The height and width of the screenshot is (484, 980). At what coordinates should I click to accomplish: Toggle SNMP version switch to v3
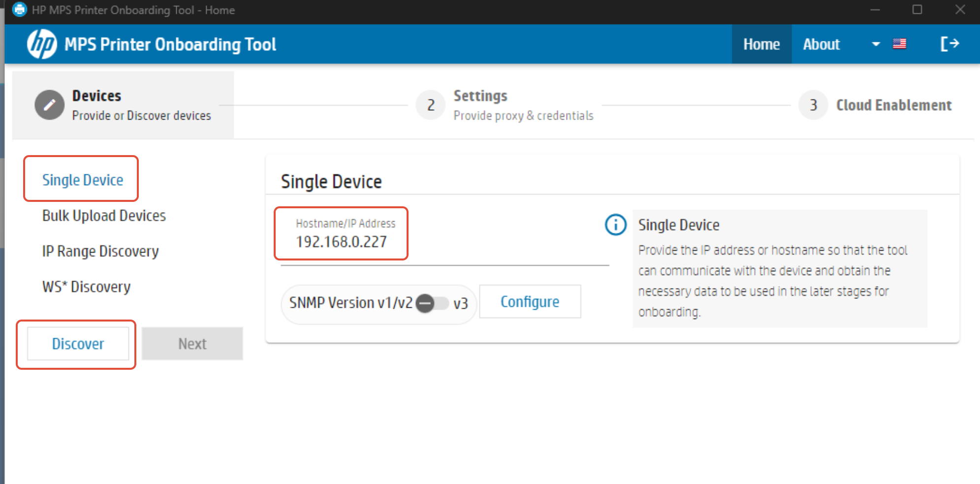tap(432, 303)
